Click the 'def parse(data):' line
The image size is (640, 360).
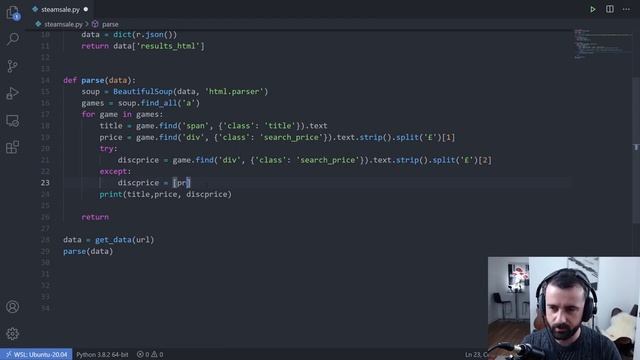[99, 80]
